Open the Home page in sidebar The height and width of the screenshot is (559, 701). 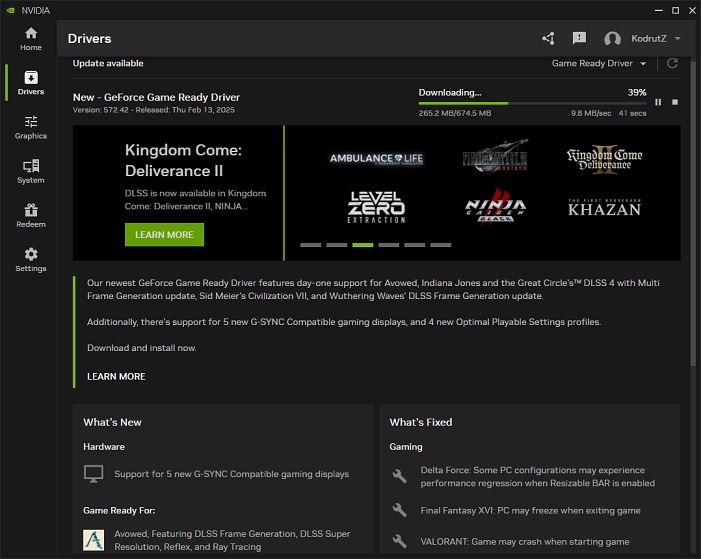pos(30,39)
